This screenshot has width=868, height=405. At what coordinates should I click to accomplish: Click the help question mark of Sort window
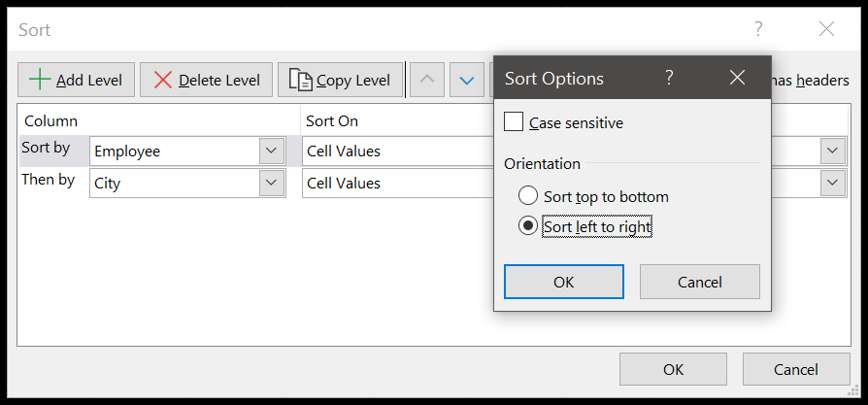click(x=758, y=29)
